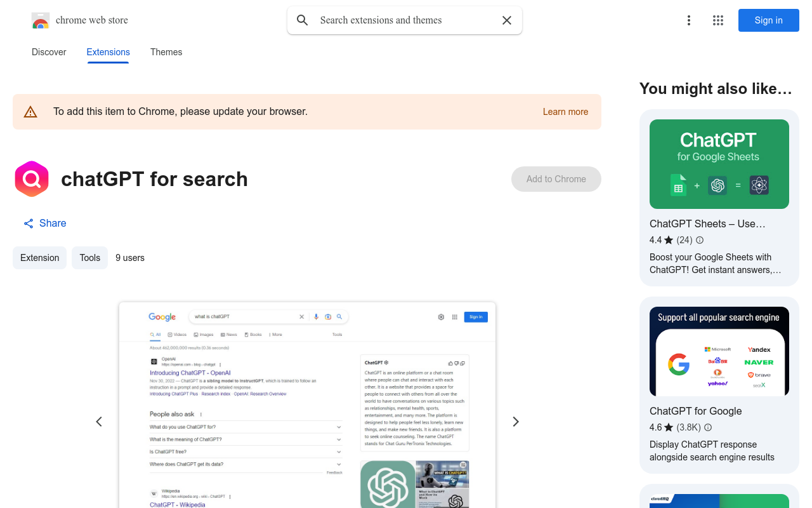Click the search magnifier icon
Image resolution: width=812 pixels, height=508 pixels.
(303, 20)
